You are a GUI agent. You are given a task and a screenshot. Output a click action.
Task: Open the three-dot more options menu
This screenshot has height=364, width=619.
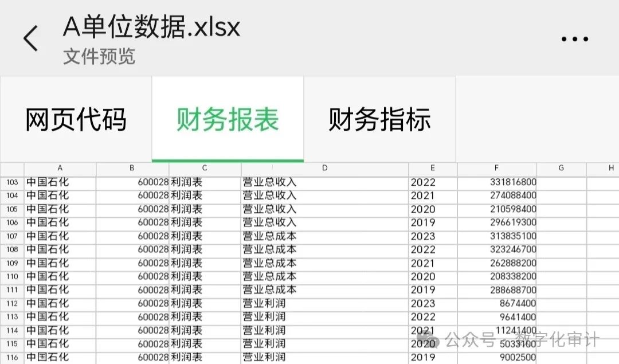click(575, 38)
